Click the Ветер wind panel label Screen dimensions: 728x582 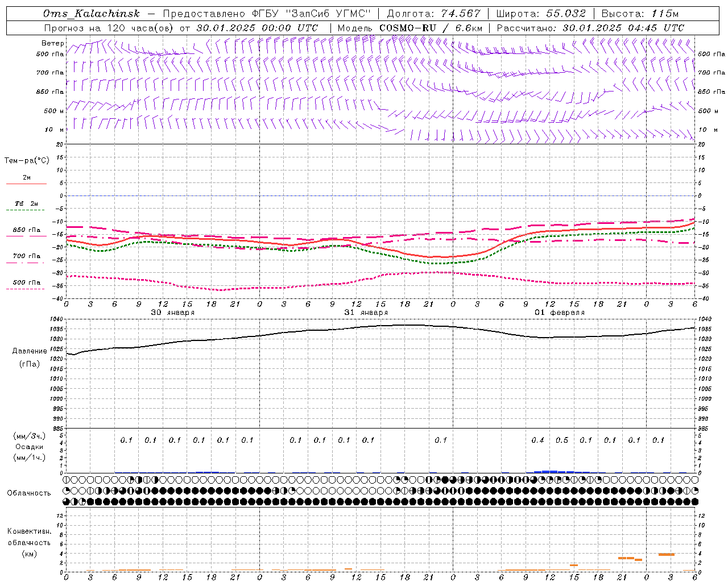53,43
